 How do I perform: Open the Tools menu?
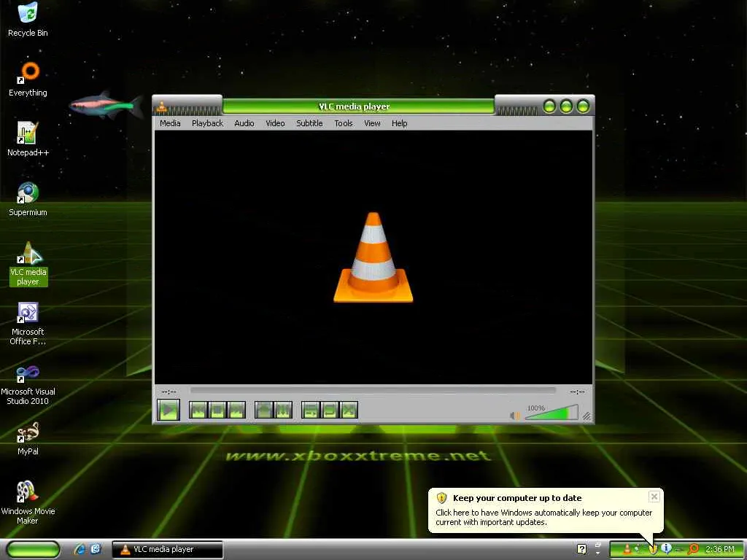344,123
